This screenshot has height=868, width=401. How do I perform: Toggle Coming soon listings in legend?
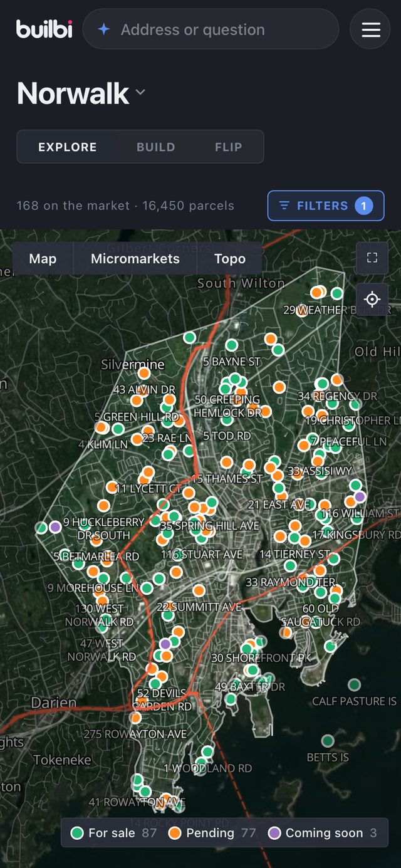[x=322, y=833]
